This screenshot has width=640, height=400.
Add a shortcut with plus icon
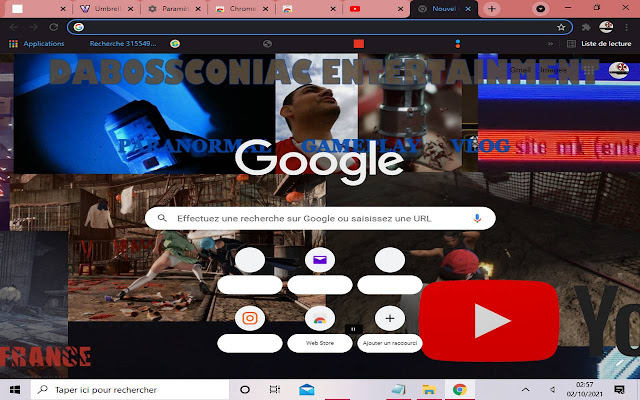tap(390, 318)
